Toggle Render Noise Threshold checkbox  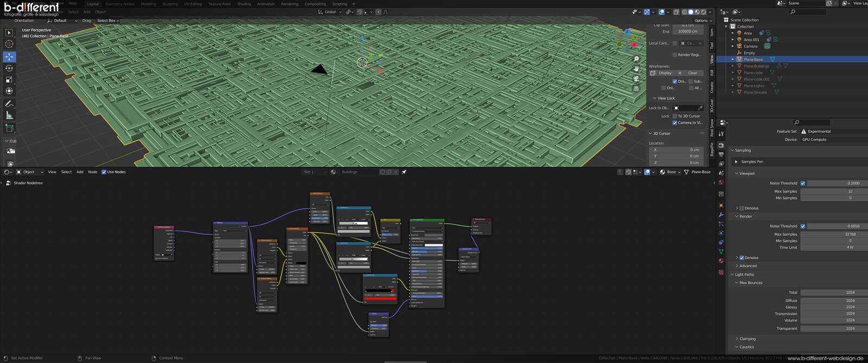tap(803, 226)
